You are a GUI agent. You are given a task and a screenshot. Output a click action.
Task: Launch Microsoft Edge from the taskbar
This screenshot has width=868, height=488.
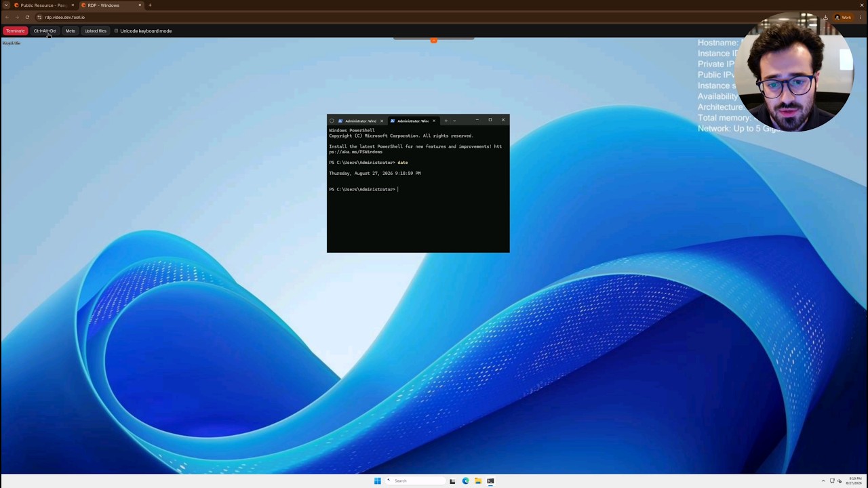coord(465,481)
